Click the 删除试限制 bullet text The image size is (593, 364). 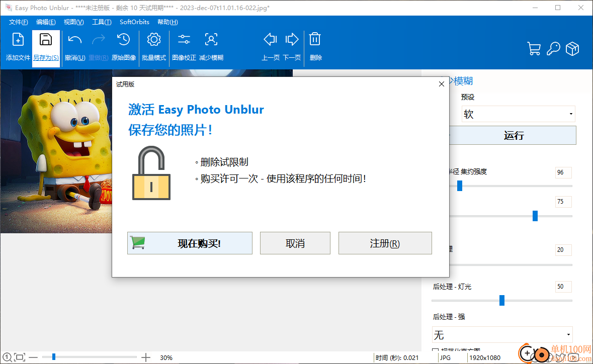click(224, 162)
